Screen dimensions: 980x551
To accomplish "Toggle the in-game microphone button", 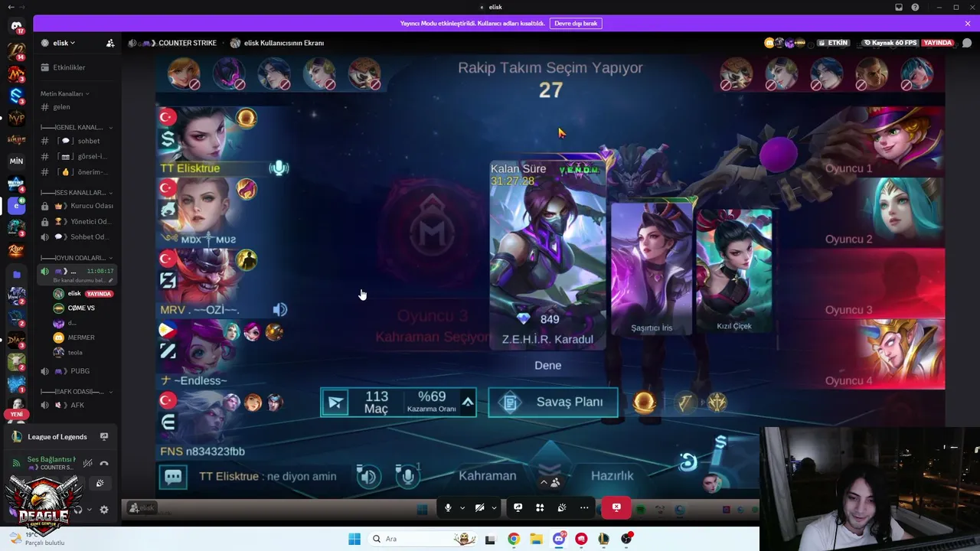I will tap(408, 477).
